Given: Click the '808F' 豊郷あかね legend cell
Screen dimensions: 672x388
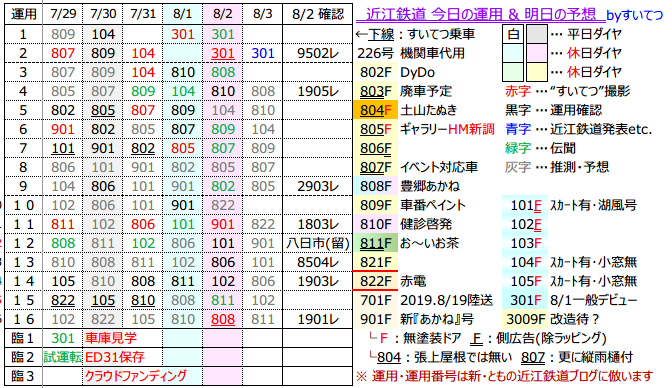Looking at the screenshot, I should tap(375, 186).
